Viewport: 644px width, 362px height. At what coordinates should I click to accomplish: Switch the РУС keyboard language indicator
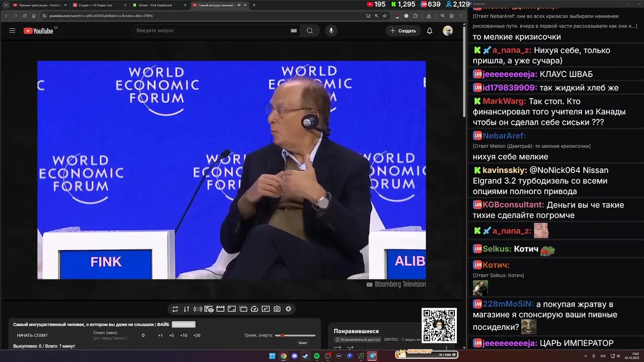click(603, 356)
